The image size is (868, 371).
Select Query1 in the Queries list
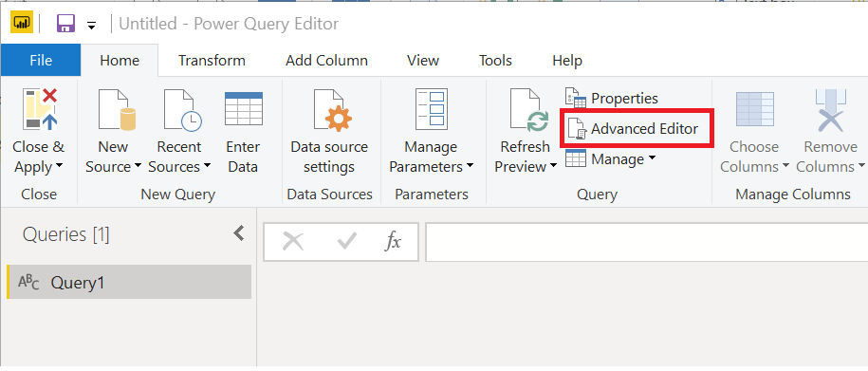(129, 282)
